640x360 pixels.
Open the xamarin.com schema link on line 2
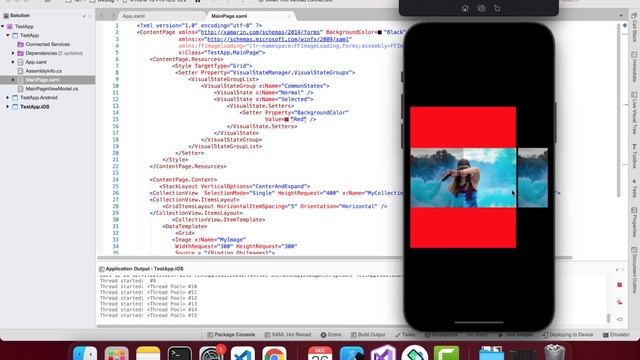pos(261,32)
